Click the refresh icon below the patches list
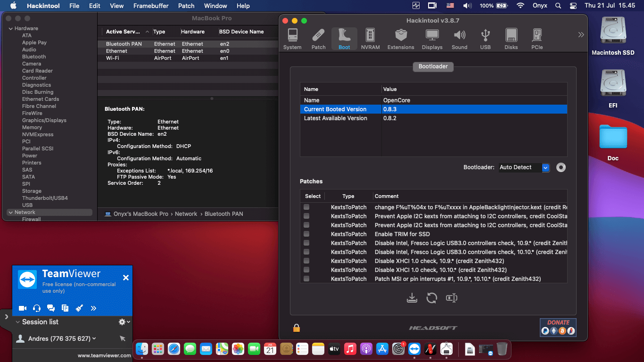The height and width of the screenshot is (362, 644). coord(431,298)
